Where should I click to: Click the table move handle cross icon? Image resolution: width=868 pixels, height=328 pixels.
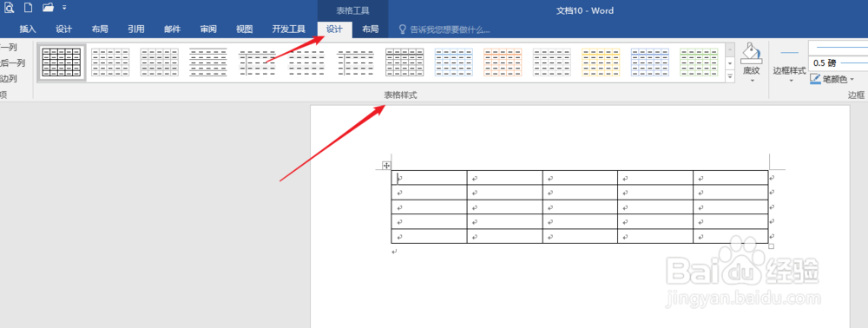pyautogui.click(x=386, y=166)
